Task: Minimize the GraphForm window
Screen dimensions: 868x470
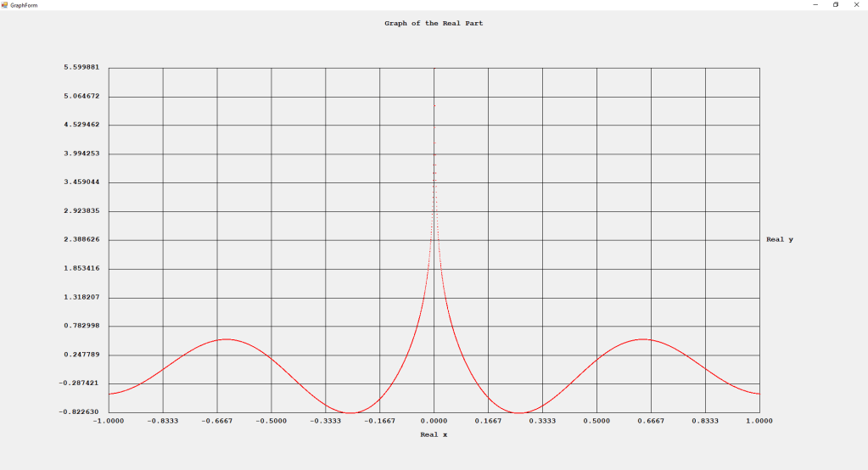Action: 815,4
